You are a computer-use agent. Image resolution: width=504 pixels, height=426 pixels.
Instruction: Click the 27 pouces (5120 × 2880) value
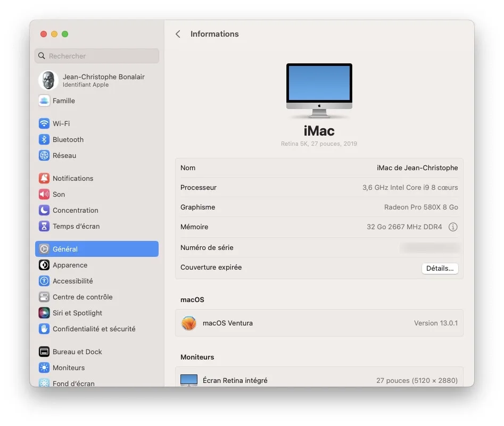(x=417, y=380)
